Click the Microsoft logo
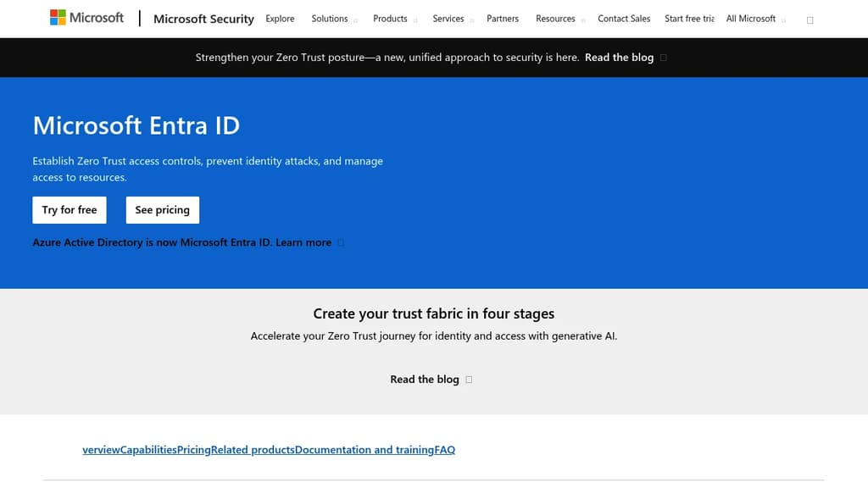868x488 pixels. (87, 18)
